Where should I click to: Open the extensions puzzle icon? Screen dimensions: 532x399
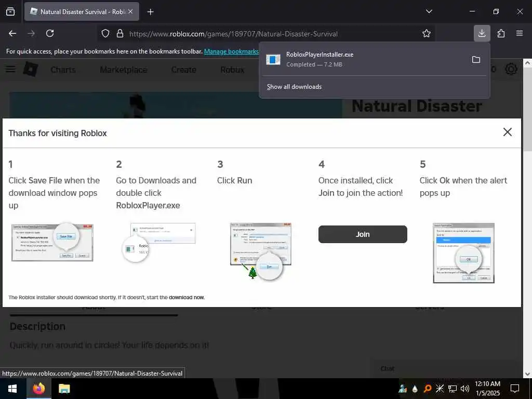[501, 33]
